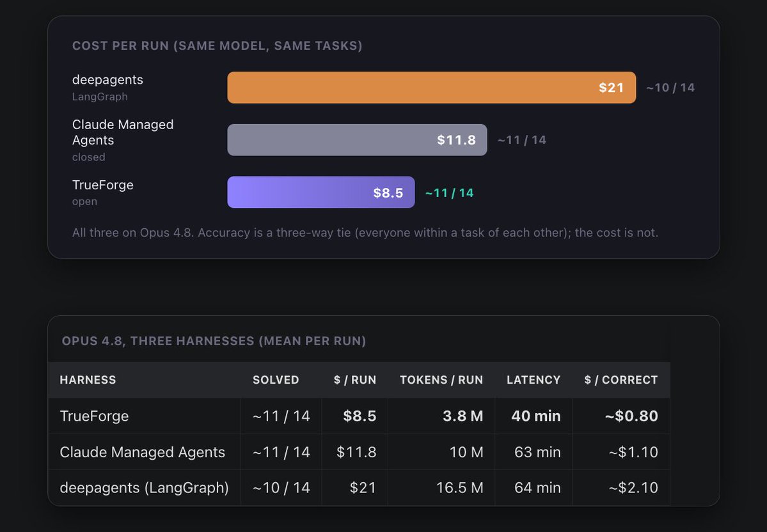Click the '~$0.80' cost per correct cell
Viewport: 767px width, 532px height.
pos(631,416)
